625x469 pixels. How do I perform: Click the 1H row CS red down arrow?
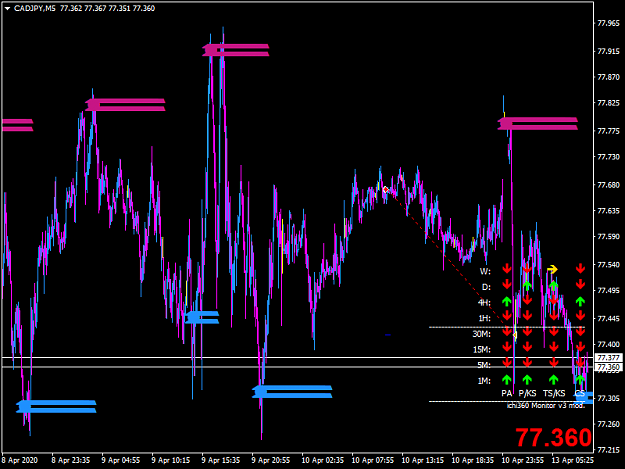(x=580, y=316)
